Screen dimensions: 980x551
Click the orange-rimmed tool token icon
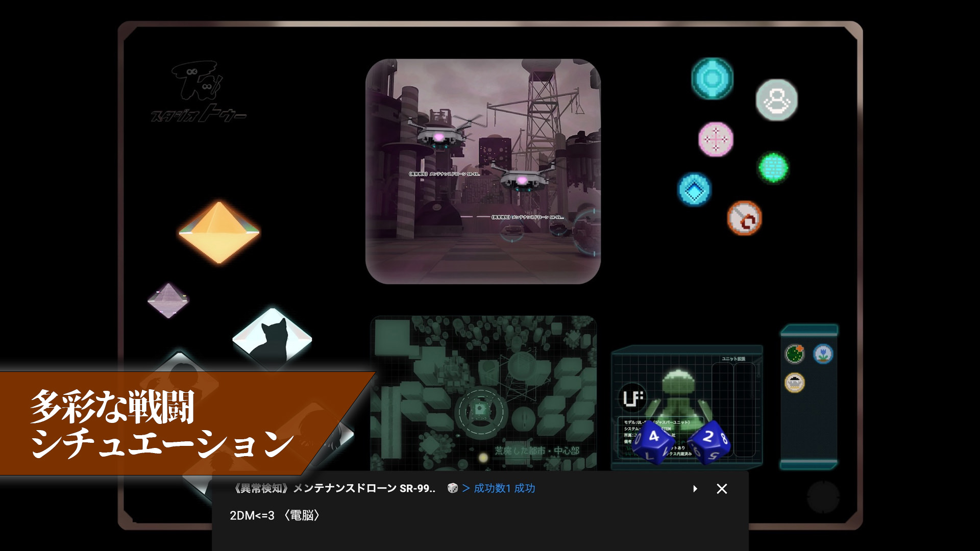[744, 218]
